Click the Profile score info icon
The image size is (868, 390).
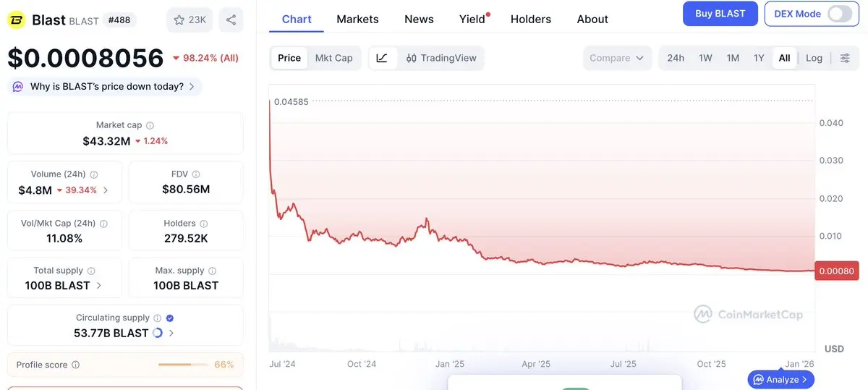tap(76, 365)
